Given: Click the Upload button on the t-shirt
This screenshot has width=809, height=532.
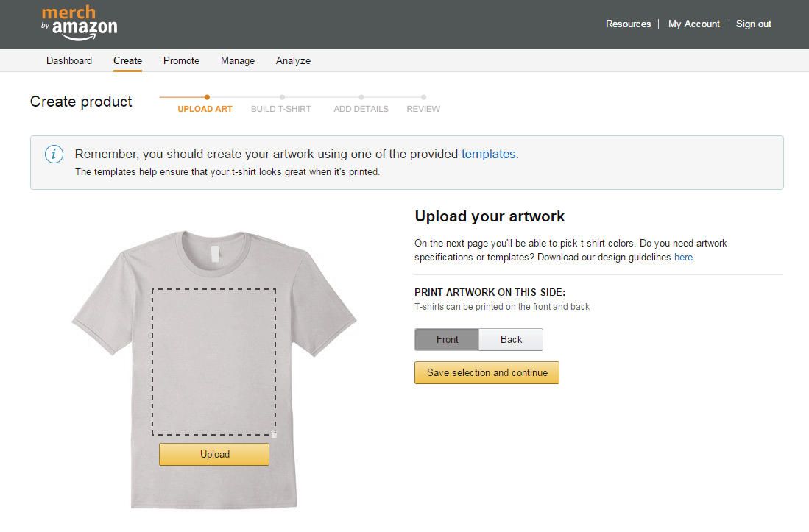Looking at the screenshot, I should point(214,455).
